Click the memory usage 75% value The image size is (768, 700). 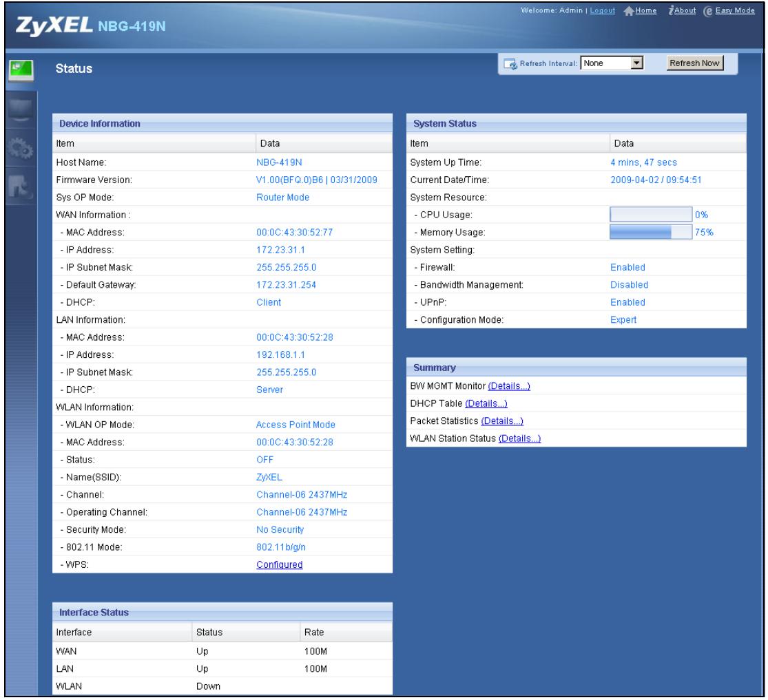704,233
